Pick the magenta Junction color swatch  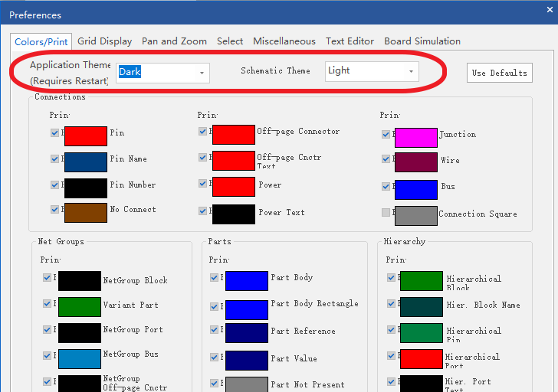pos(415,138)
